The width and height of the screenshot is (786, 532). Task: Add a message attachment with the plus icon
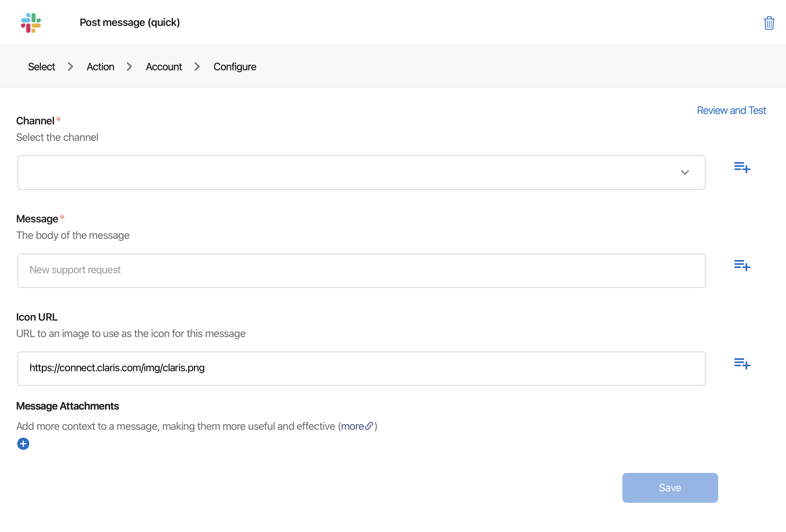(23, 443)
